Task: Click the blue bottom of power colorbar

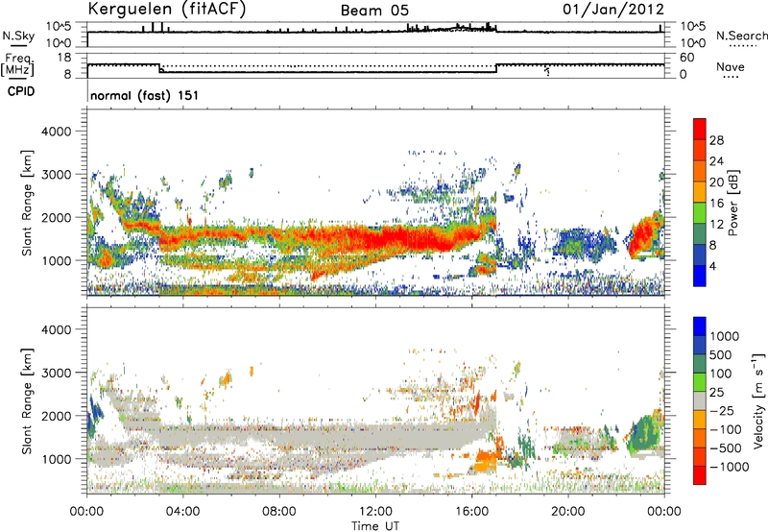Action: click(x=700, y=276)
